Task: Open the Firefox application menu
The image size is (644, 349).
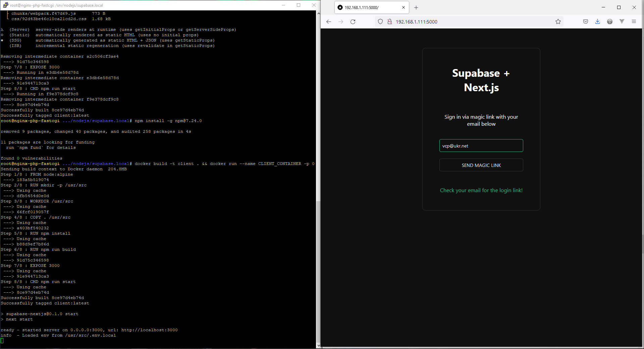Action: [634, 21]
